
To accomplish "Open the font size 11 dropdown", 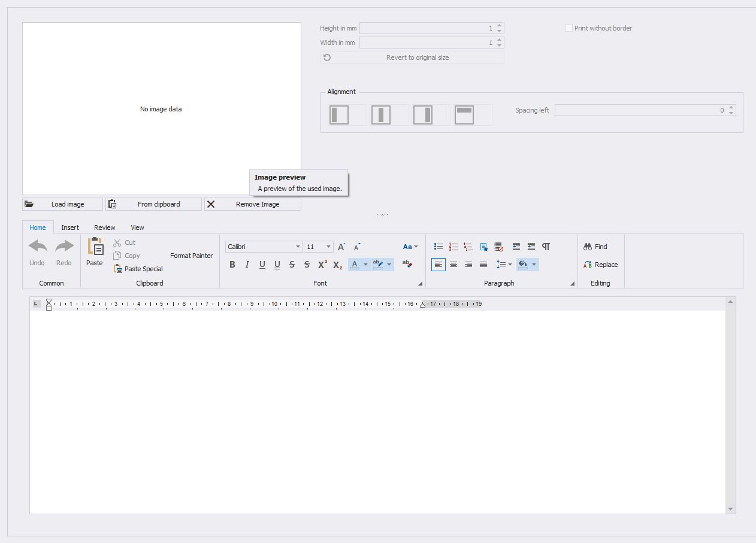I will click(x=329, y=247).
